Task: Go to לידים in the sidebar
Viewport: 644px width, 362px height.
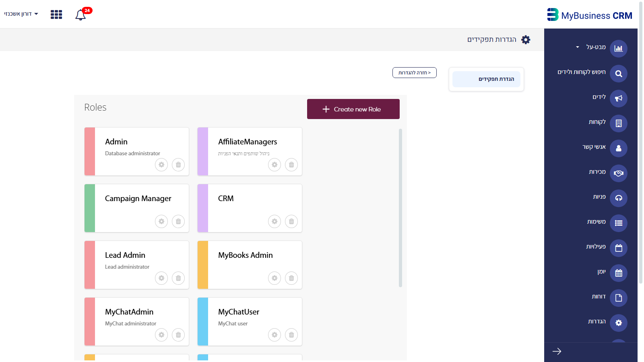Action: click(x=609, y=98)
